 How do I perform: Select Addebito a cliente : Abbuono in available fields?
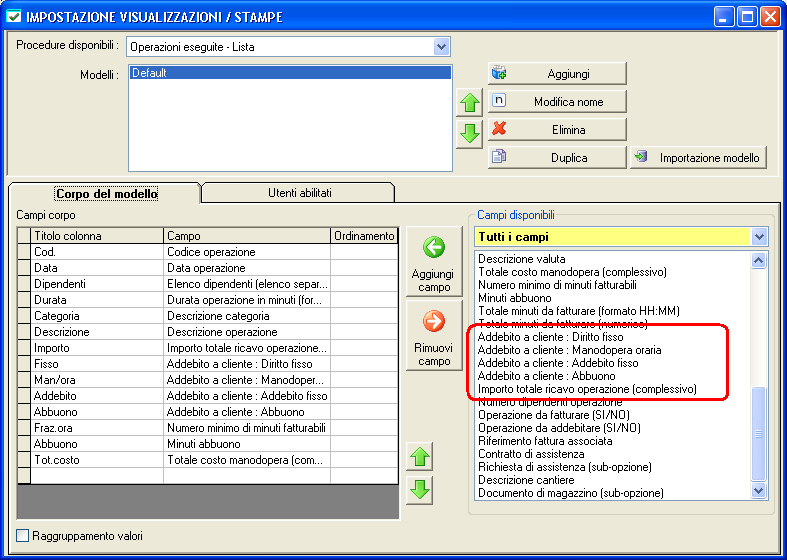[546, 376]
